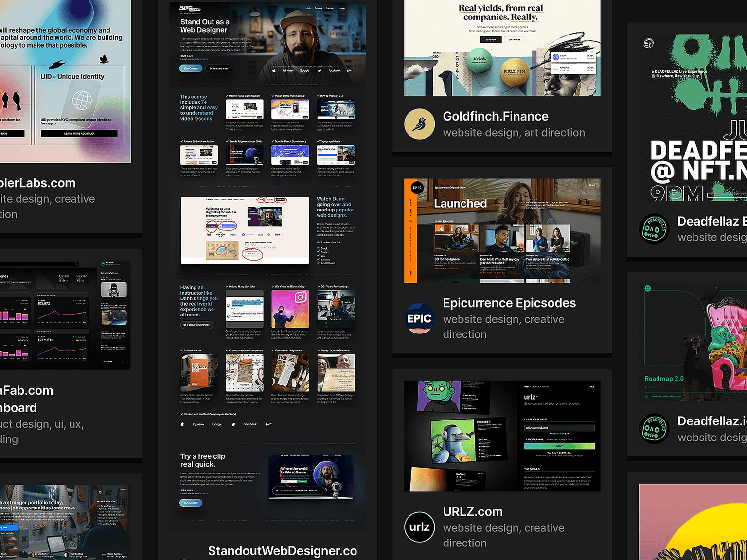Viewport: 747px width, 560px height.
Task: Open the Epicurrence Epicsodes project title
Action: 509,303
